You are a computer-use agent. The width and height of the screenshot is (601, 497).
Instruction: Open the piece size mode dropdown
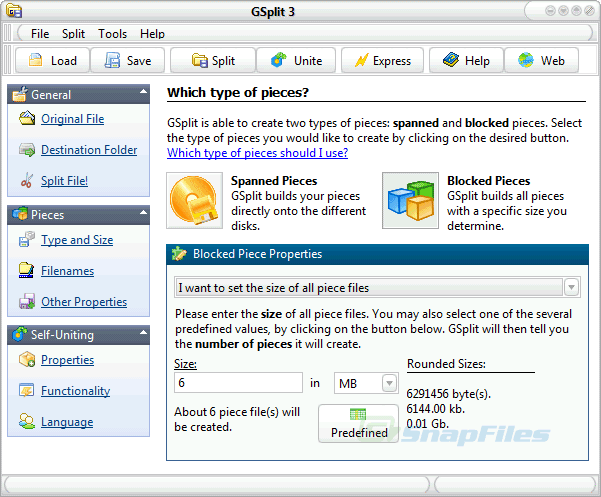tap(571, 287)
